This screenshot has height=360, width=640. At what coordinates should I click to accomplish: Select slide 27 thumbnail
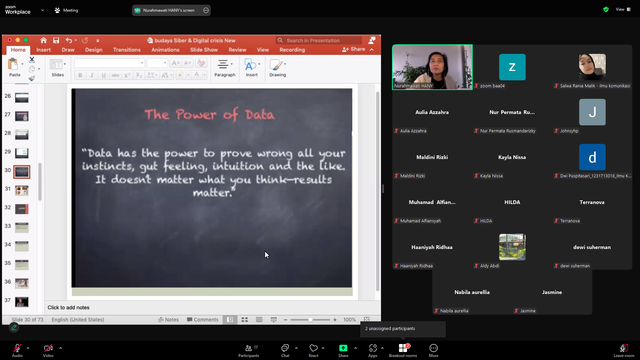(x=22, y=116)
